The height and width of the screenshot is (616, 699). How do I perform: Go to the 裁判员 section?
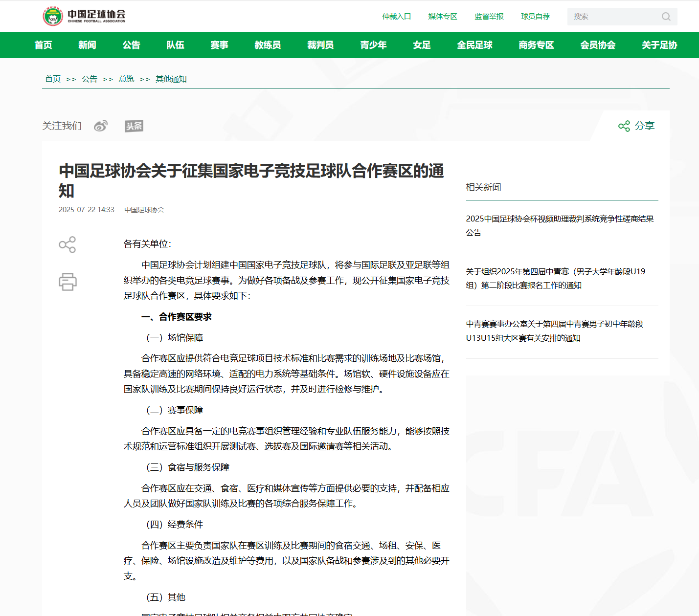(x=320, y=45)
